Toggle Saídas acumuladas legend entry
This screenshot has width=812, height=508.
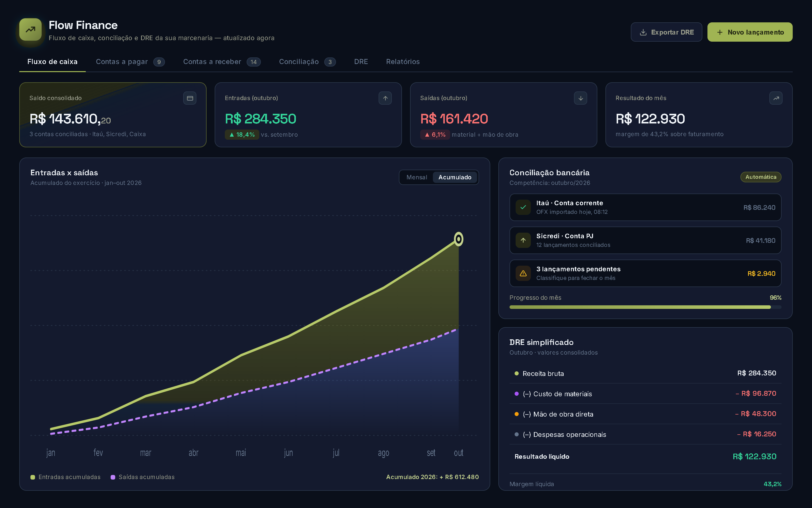pos(143,477)
